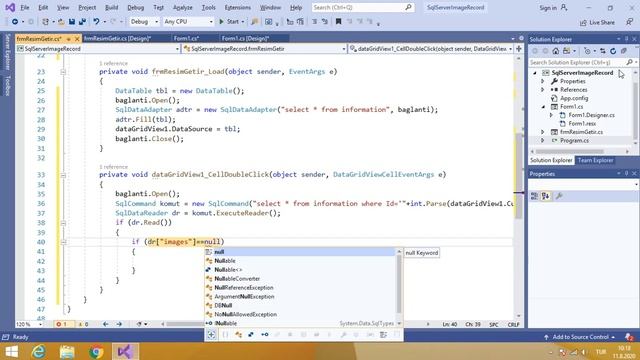Click the Find in Files icon
Screen dimensions: 640x360
pos(255,22)
